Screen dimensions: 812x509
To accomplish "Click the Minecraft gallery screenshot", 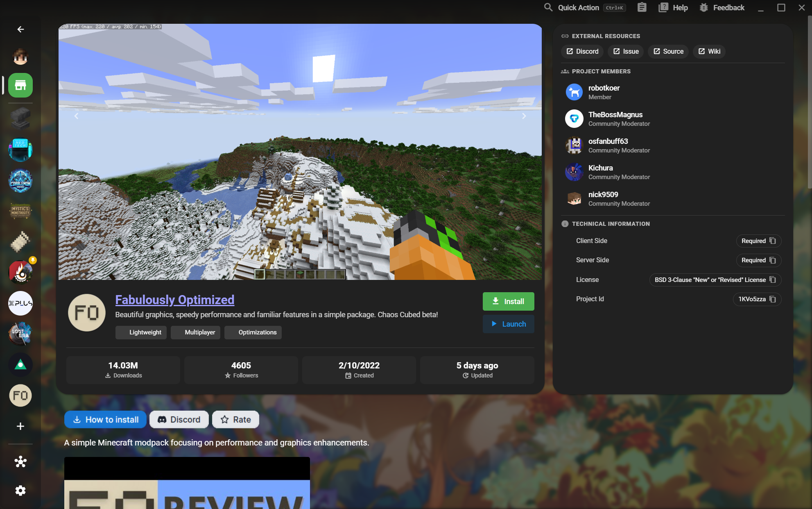I will [x=300, y=152].
